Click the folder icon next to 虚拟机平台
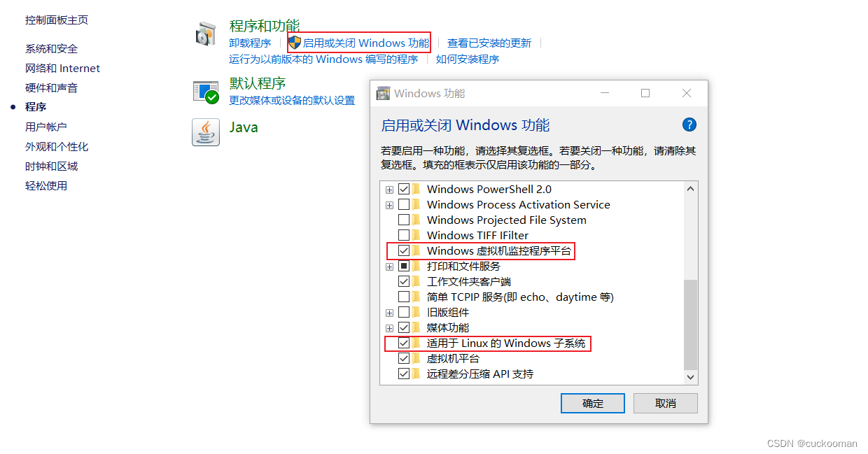Screen dimensions: 868x454 click(x=416, y=358)
